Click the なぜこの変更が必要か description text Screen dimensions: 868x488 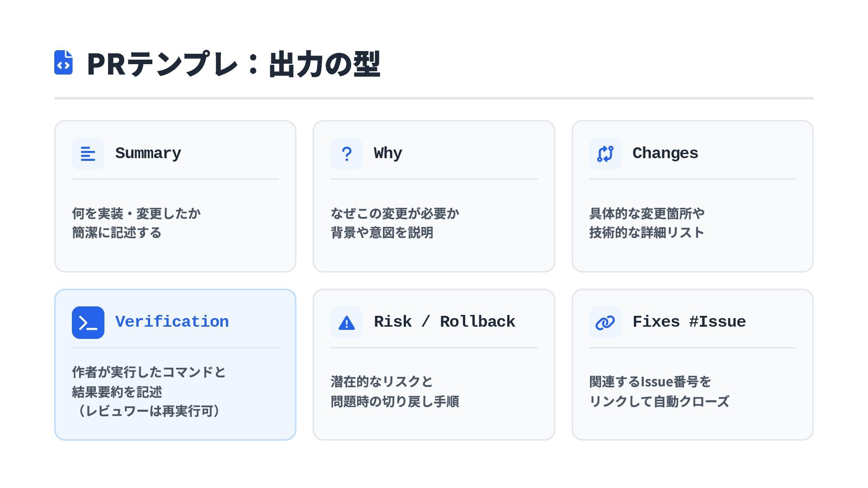(x=395, y=213)
